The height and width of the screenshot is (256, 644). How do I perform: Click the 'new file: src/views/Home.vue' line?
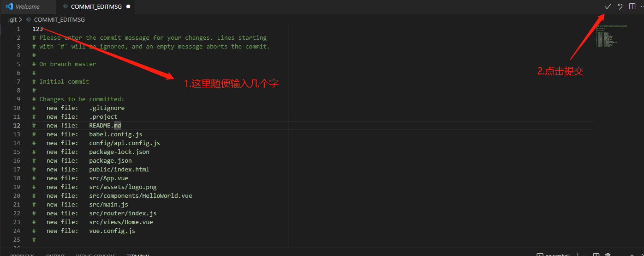(x=93, y=222)
